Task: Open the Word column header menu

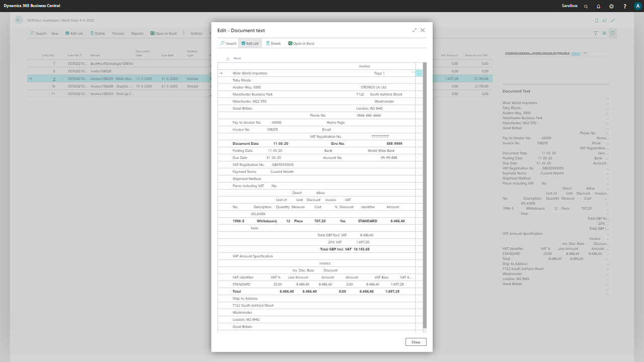Action: (237, 58)
